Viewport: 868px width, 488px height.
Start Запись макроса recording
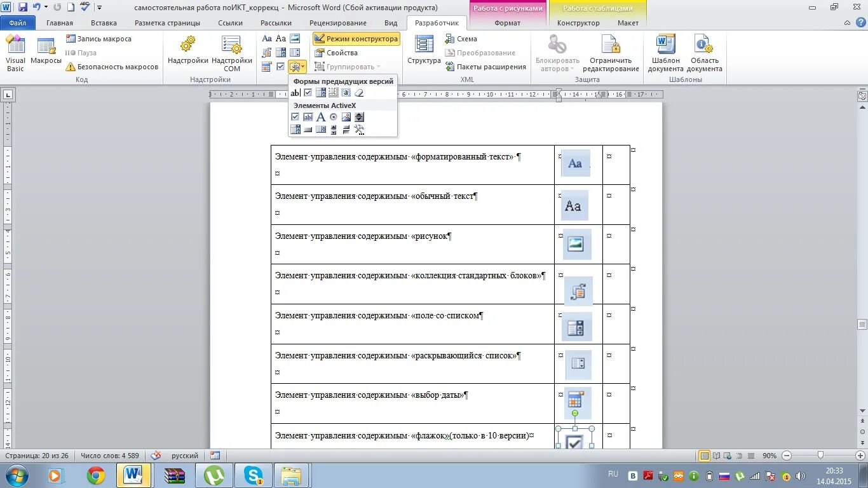[x=98, y=39]
